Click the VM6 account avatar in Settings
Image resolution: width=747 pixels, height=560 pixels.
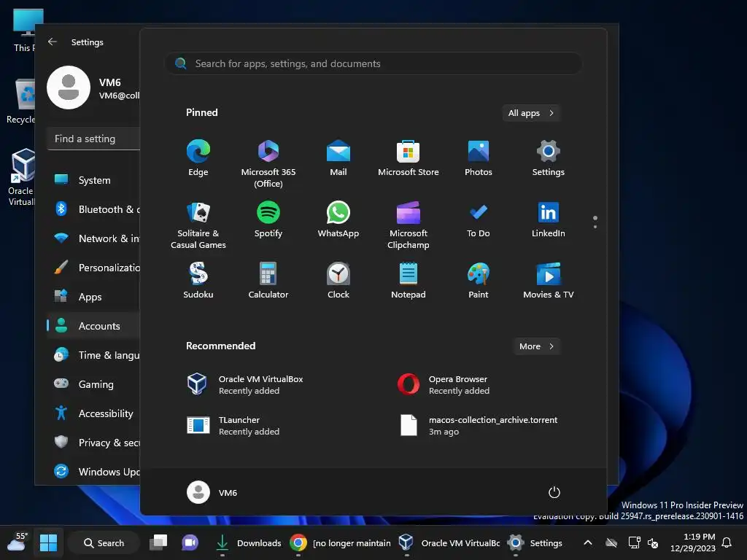[x=69, y=87]
